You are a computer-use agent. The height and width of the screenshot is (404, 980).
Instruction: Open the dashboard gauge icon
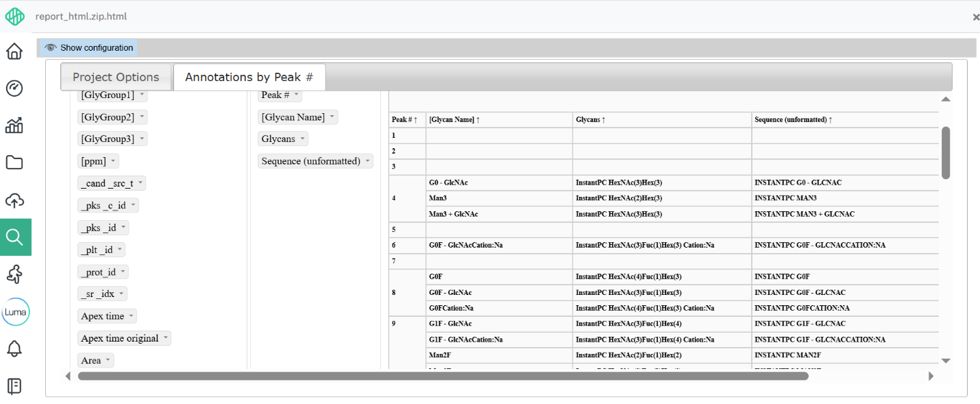click(14, 88)
